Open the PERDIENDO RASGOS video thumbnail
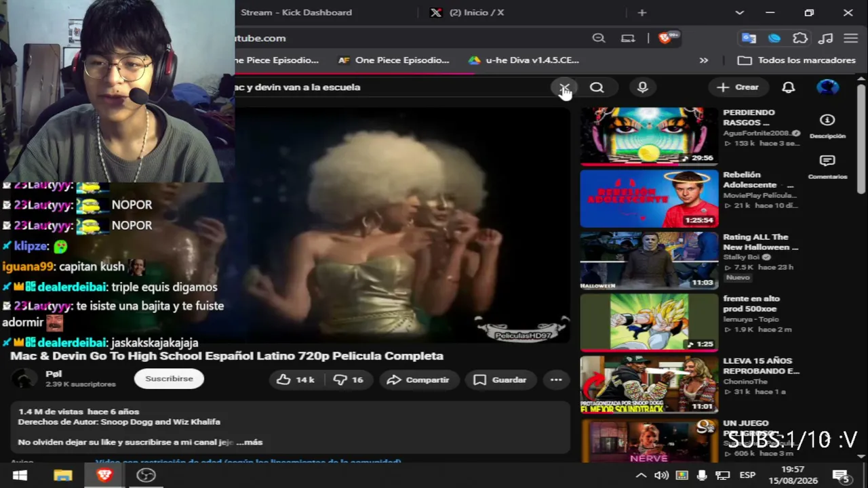Viewport: 868px width, 488px height. [x=649, y=136]
